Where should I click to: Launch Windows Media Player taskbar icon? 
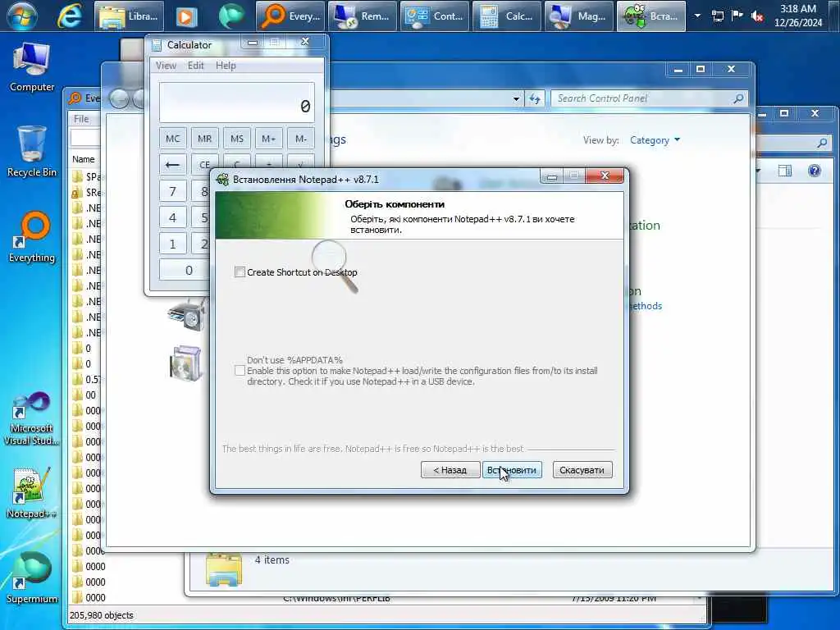(x=186, y=16)
